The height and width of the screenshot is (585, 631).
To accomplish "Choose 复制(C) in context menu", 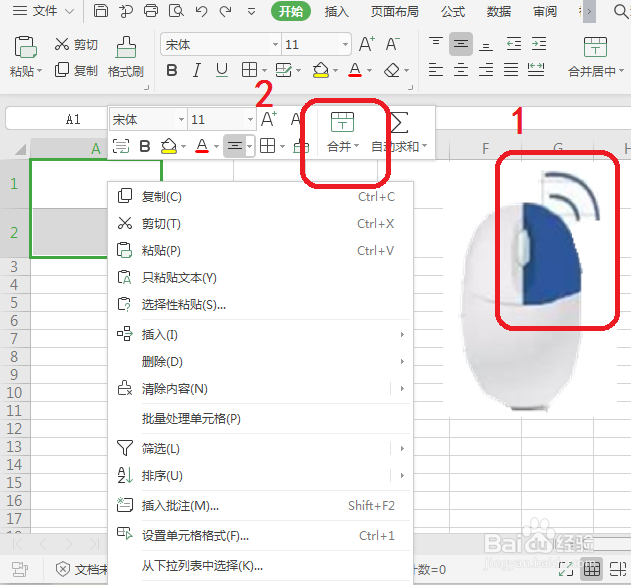I will 260,197.
